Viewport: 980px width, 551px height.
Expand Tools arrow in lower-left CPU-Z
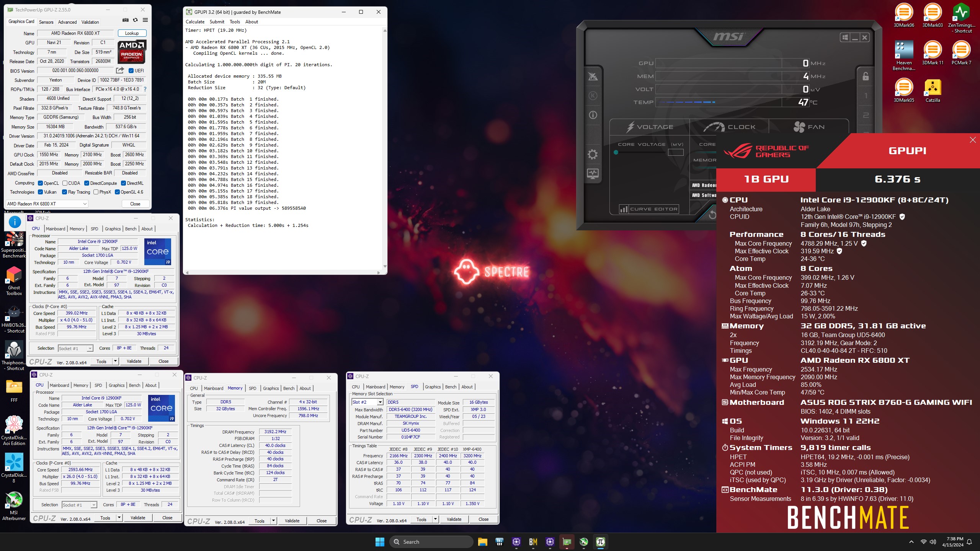pos(119,518)
